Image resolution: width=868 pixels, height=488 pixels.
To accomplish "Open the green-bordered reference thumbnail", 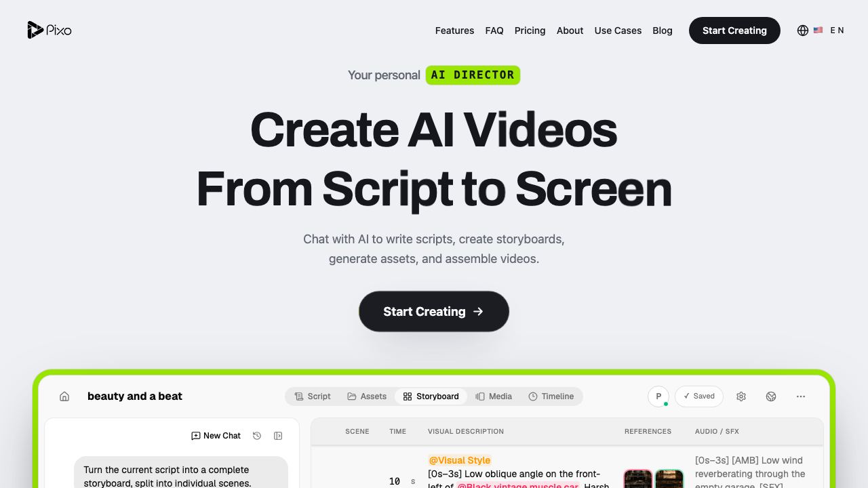I will click(669, 479).
